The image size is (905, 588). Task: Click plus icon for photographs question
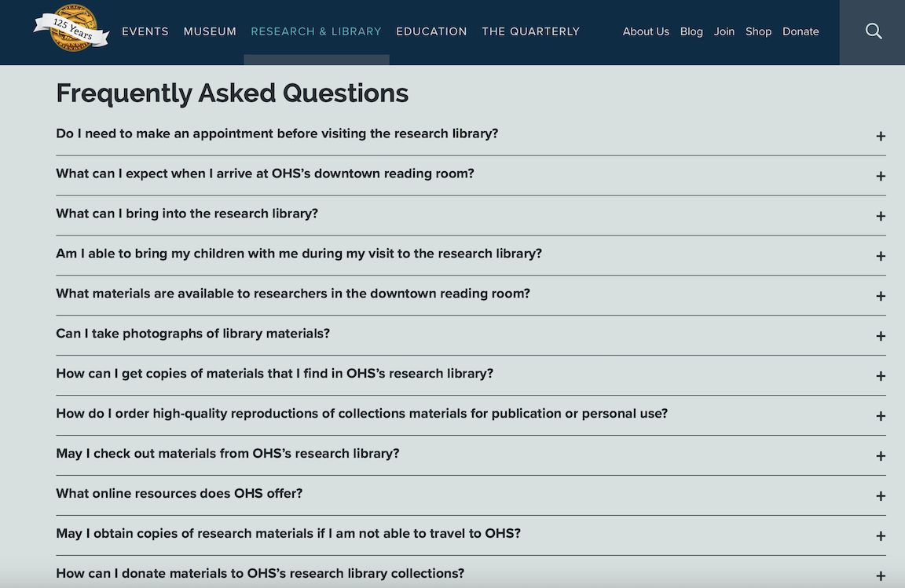pos(880,336)
